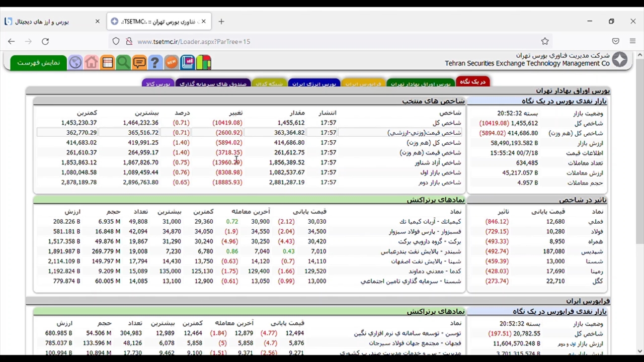The image size is (644, 362).
Task: Select the red در یک نگاه tab
Action: coord(472,81)
